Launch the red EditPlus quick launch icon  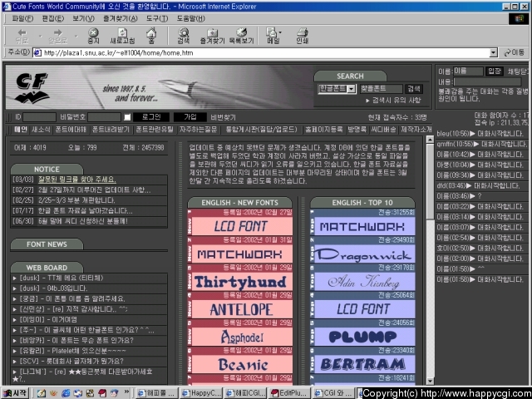click(x=102, y=393)
